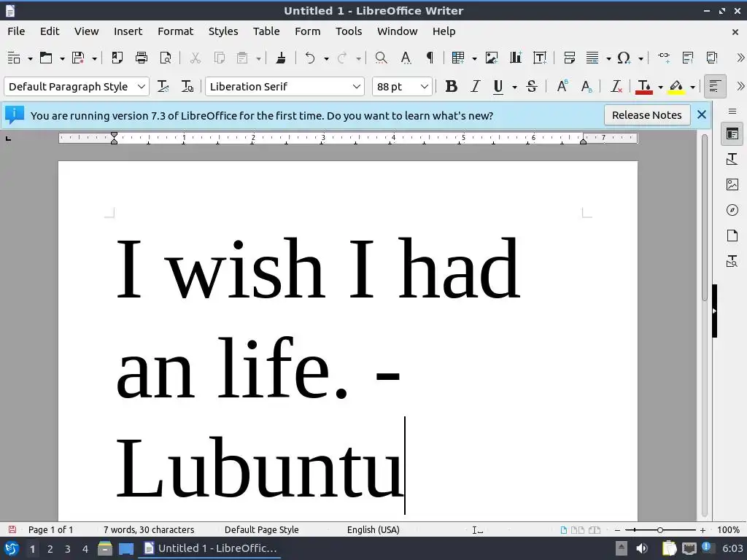Toggle Print Preview icon
This screenshot has height=560, width=747.
[x=166, y=58]
